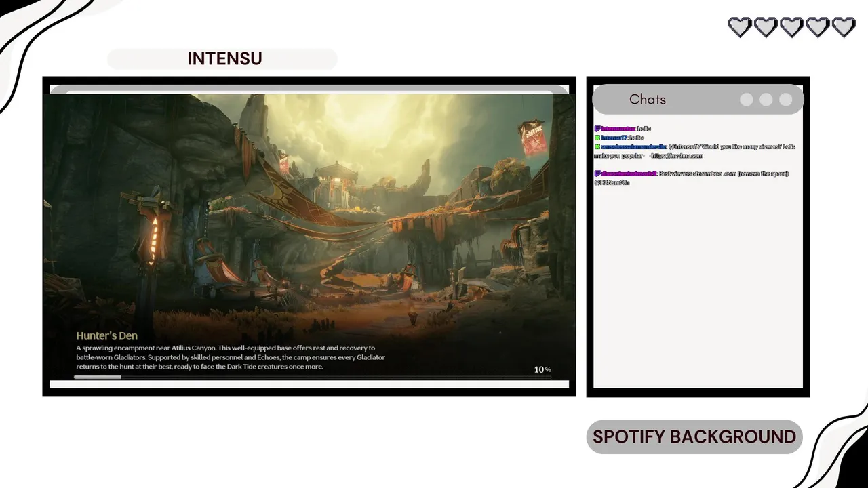The height and width of the screenshot is (488, 868).
Task: Click the leftmost pixel heart icon
Action: pyautogui.click(x=739, y=27)
